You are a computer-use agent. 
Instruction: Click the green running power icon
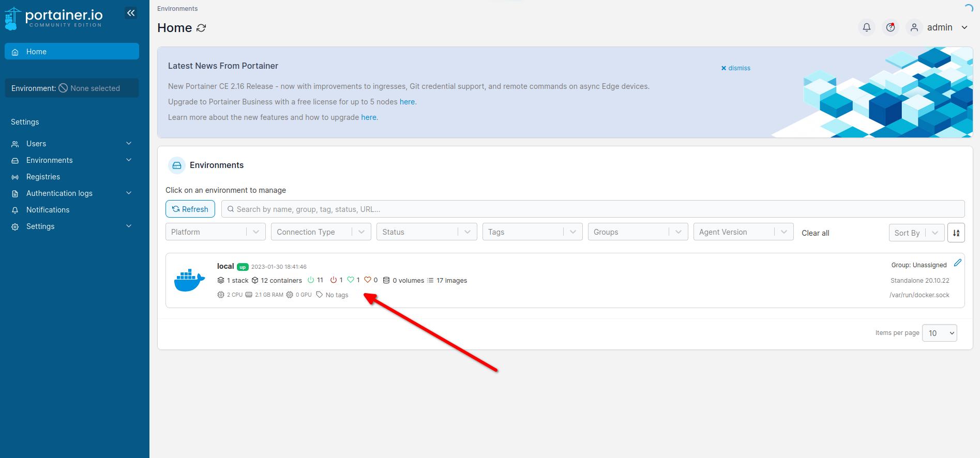click(311, 280)
